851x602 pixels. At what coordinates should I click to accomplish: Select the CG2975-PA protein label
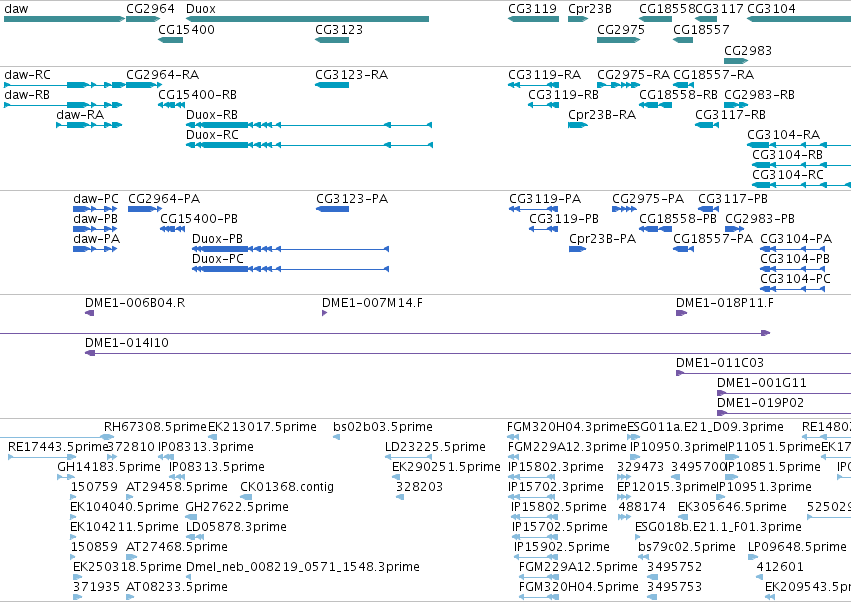(x=648, y=199)
